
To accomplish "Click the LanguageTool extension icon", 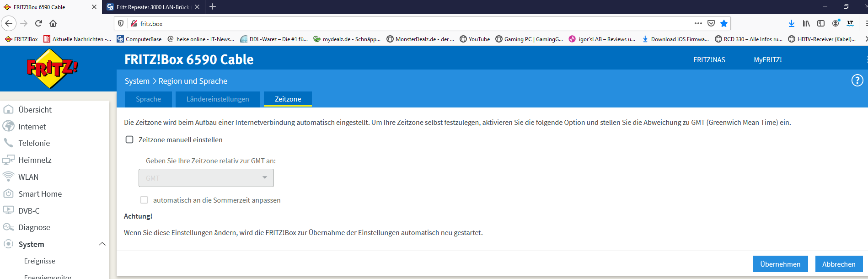I will 850,23.
